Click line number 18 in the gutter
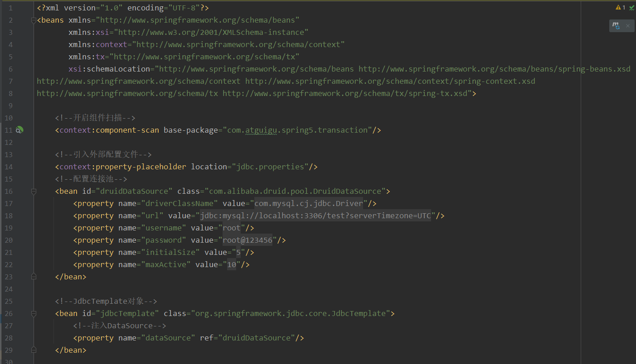Screen dimensions: 636x364 (x=9, y=216)
